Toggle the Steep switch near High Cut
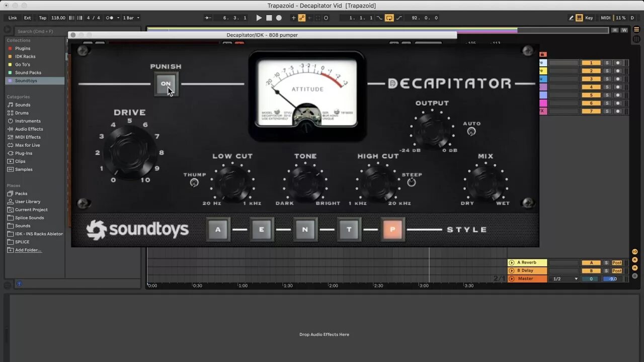 pyautogui.click(x=412, y=183)
